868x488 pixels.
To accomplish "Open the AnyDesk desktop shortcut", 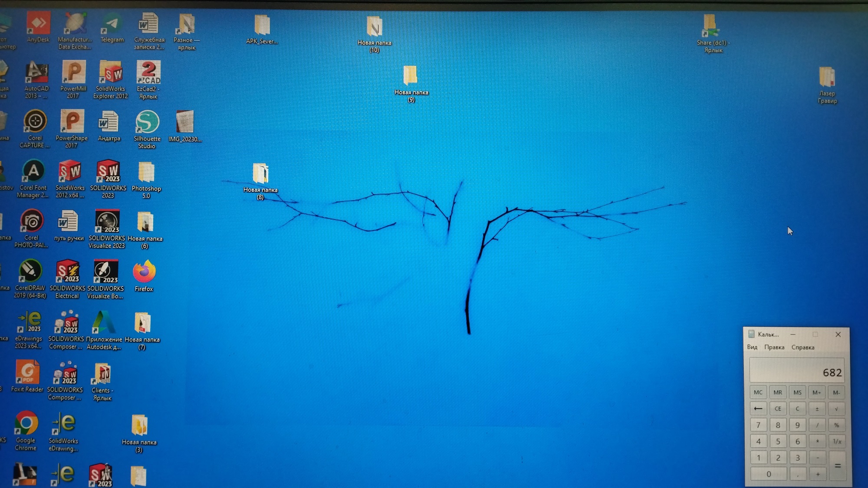I will [38, 24].
